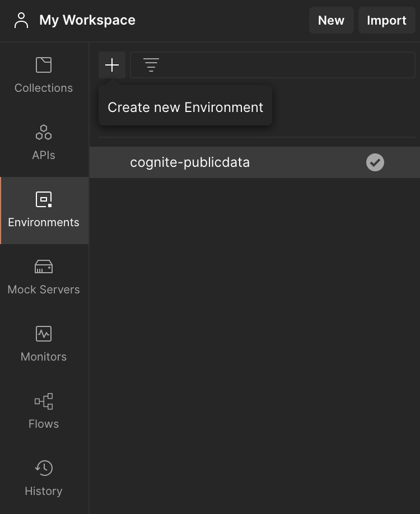Click the New button
Viewport: 420px width, 514px height.
coord(331,20)
